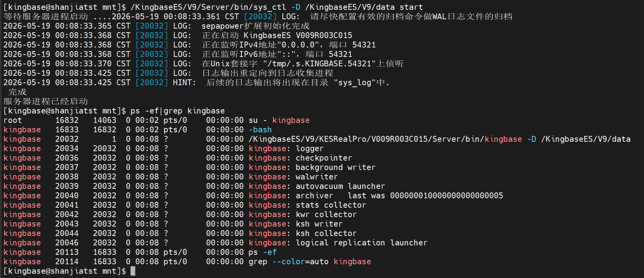Click the 'sepapower' extension initialized log line
This screenshot has width=644, height=278.
156,26
